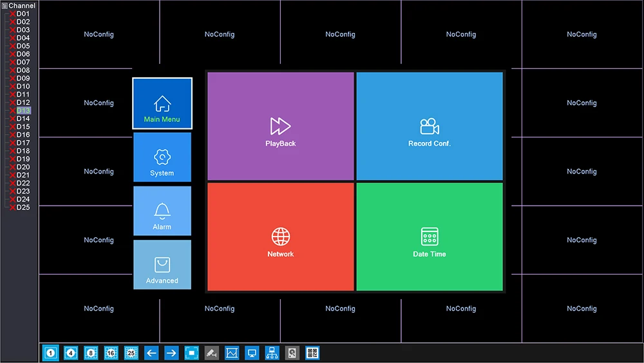Select the Main Menu home tab
The height and width of the screenshot is (363, 644).
[x=162, y=103]
